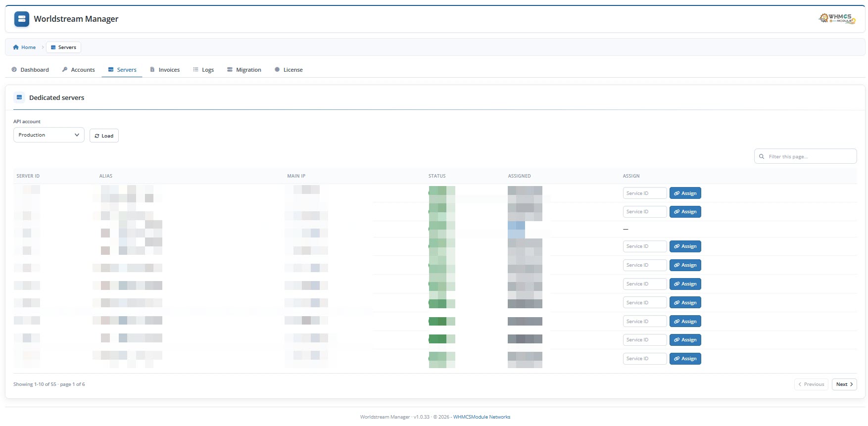
Task: Click the Migration tab icon
Action: [230, 70]
